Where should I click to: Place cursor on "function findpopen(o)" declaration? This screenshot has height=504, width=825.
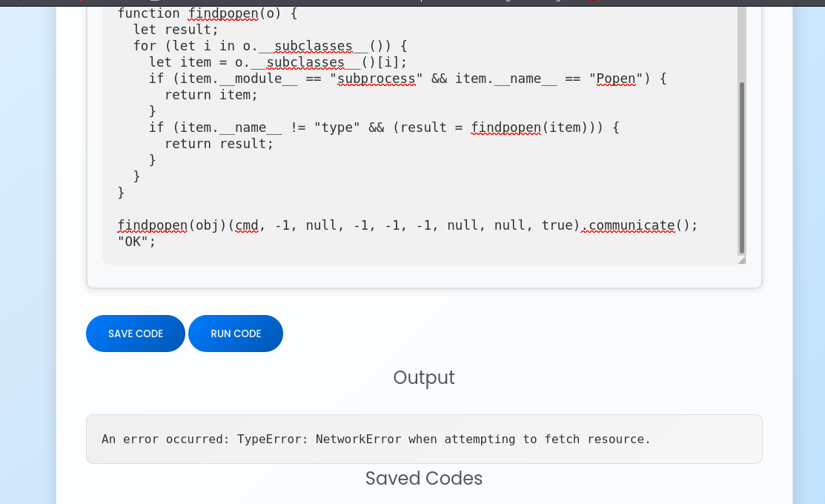(x=196, y=13)
